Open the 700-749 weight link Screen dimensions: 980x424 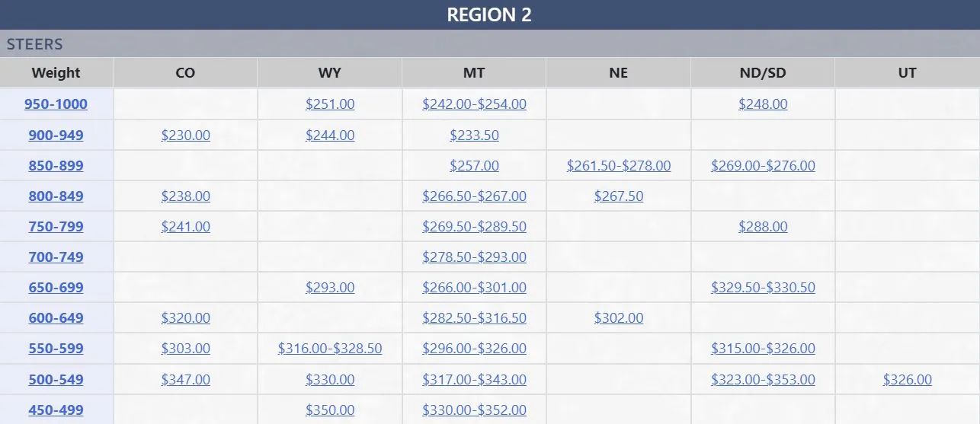(56, 257)
